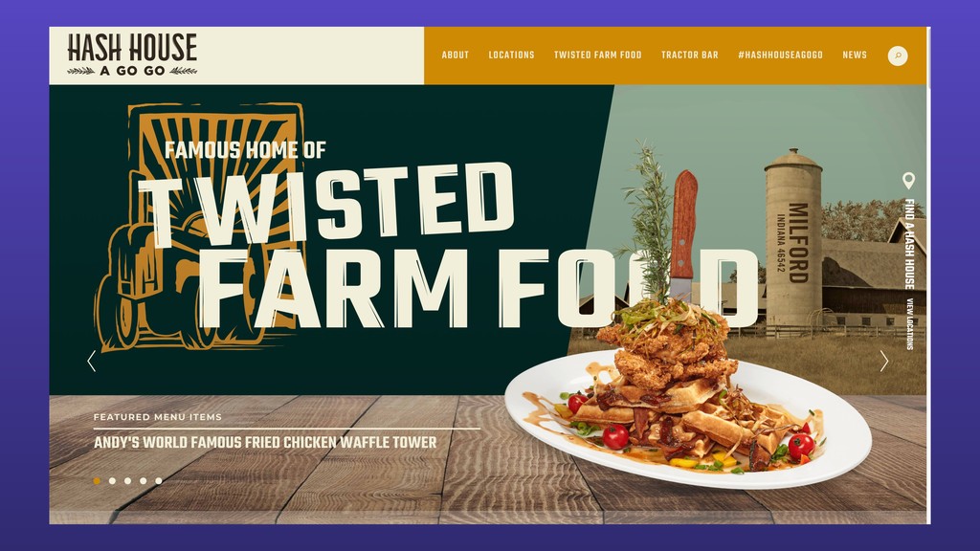Open the search magnifier icon

pyautogui.click(x=898, y=55)
